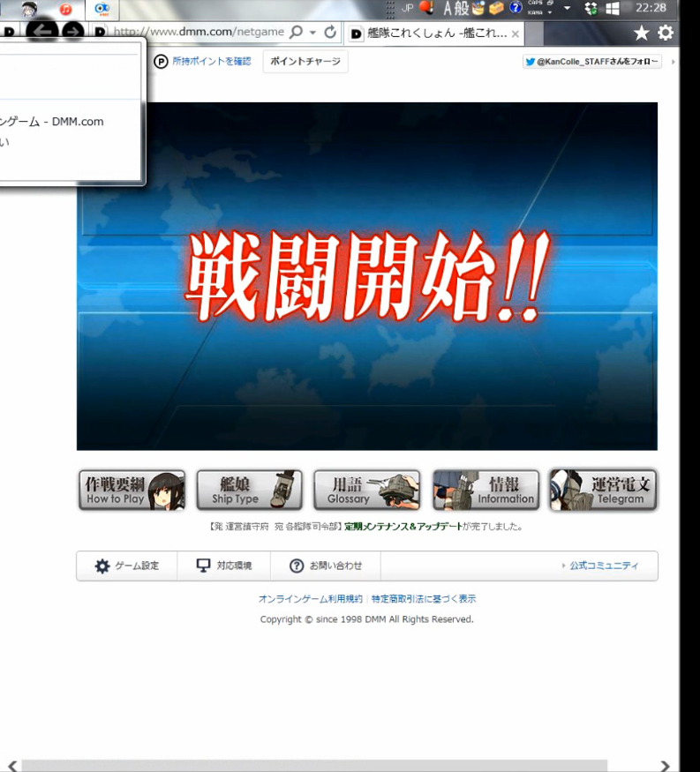Viewport: 700px width, 772px height.
Task: Click the monitor icon beside 対応環境
Action: coord(203,566)
